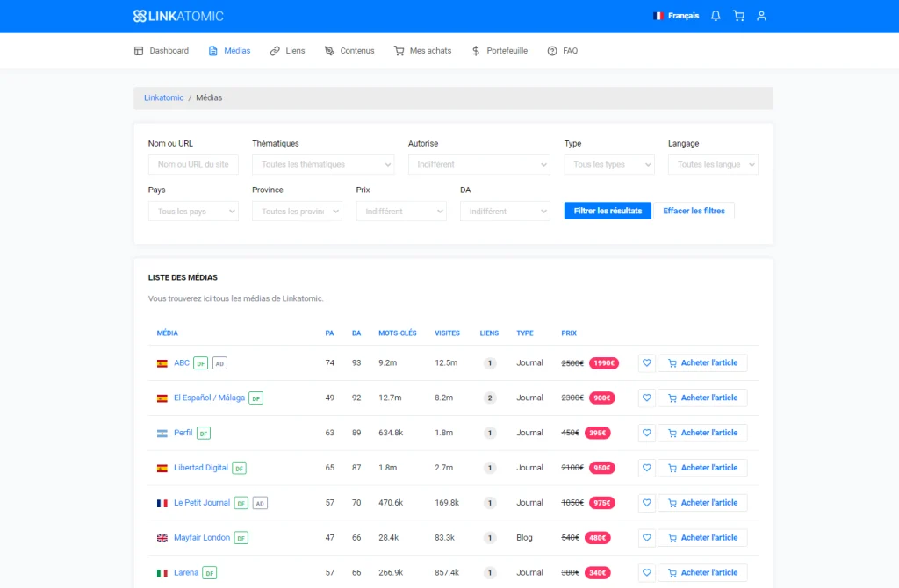Click the Italian flag beside Larena

coord(162,573)
